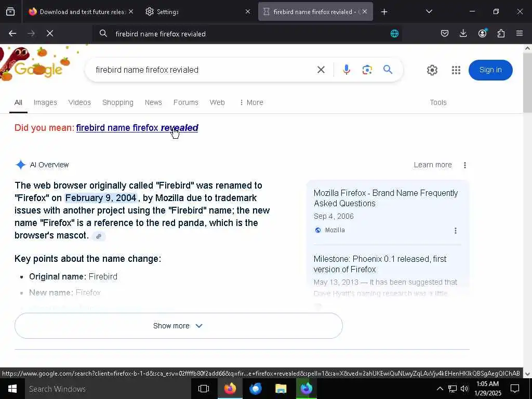Click the scrollbar down arrow
532x399 pixels.
pyautogui.click(x=527, y=374)
